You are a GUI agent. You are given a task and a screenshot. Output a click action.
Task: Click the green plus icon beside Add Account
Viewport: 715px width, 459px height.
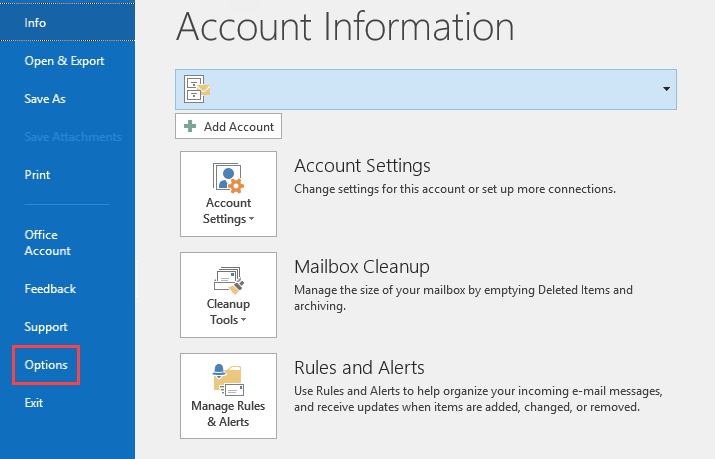190,126
